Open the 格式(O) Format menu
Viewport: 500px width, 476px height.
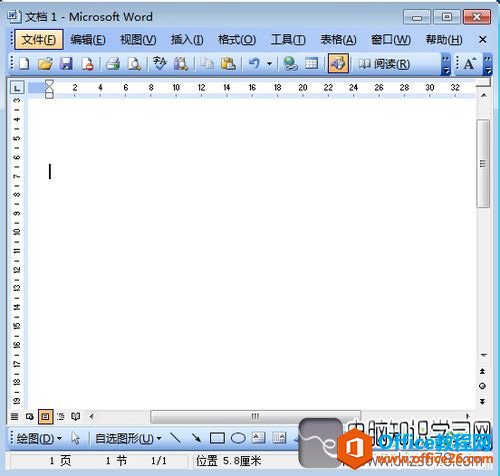click(237, 40)
